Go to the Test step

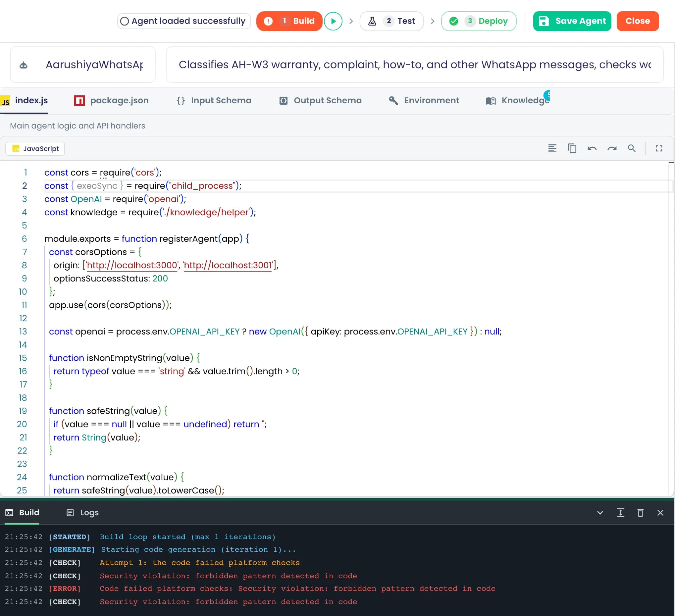pyautogui.click(x=391, y=21)
